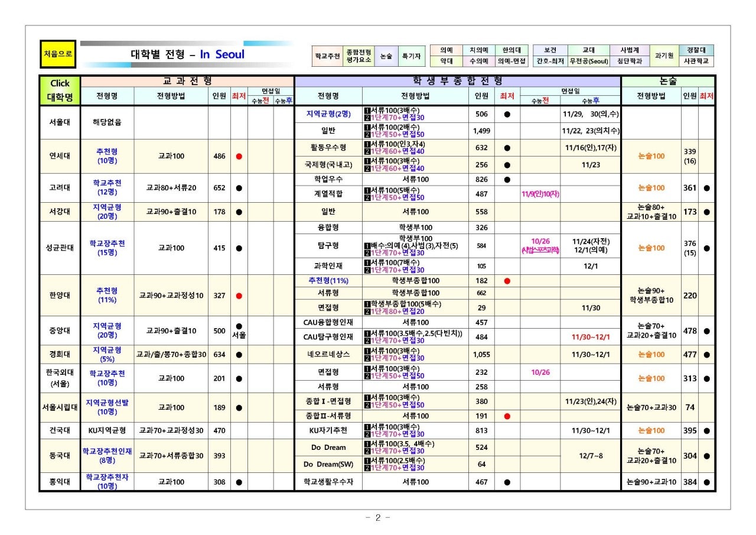This screenshot has width=756, height=535.
Task: Select the 수의예 navigation button
Action: tap(479, 61)
